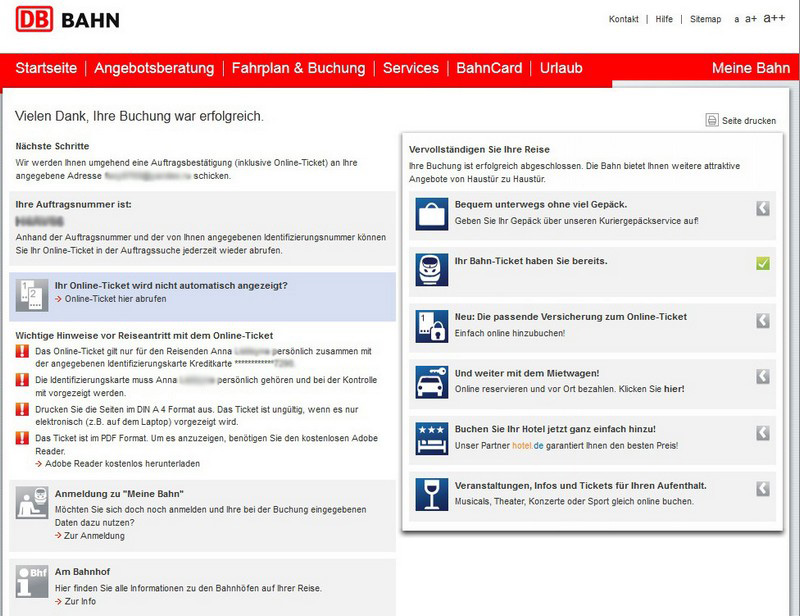Expand the luggage service offer arrow

point(763,208)
